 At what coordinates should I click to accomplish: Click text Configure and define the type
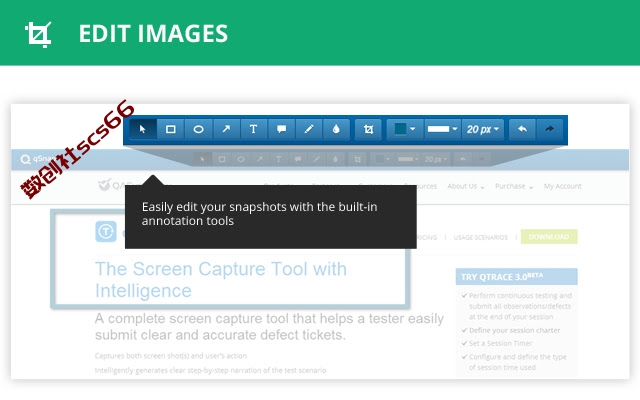[x=518, y=362]
